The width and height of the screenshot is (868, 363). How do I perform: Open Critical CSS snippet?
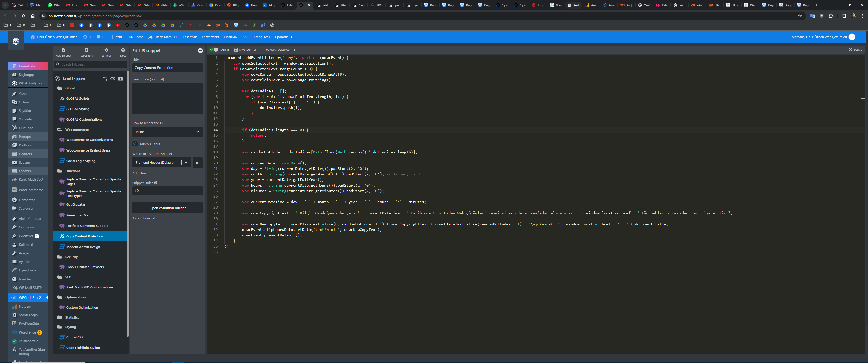[74, 337]
